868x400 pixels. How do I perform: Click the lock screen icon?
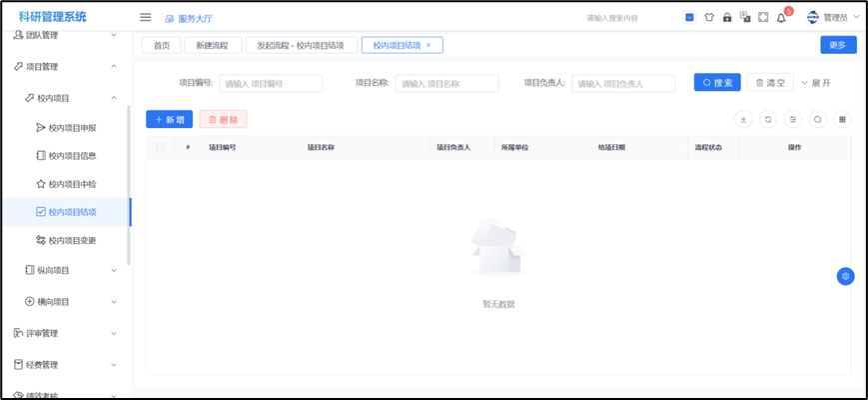[x=726, y=17]
